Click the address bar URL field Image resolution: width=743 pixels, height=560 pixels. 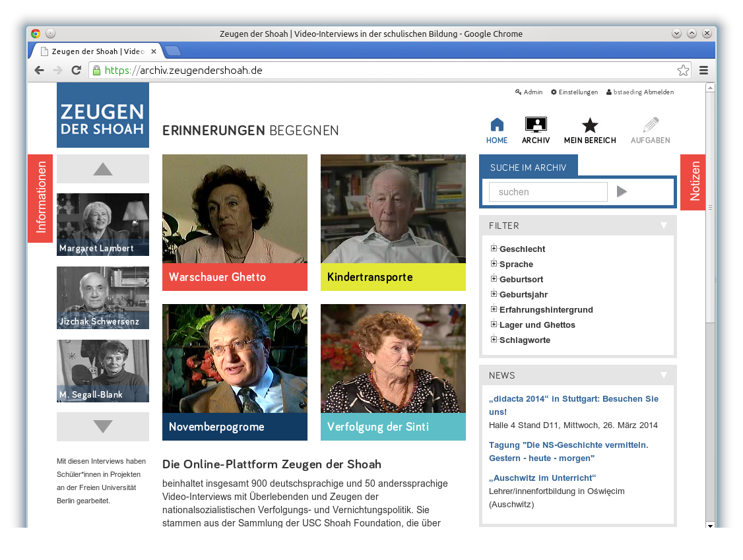point(389,70)
